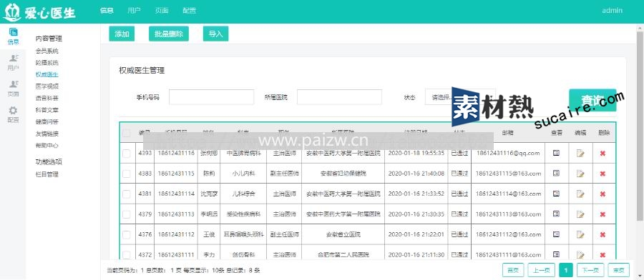Delete record 4381 red X
Viewport: 644px width, 280px height.
coord(602,194)
